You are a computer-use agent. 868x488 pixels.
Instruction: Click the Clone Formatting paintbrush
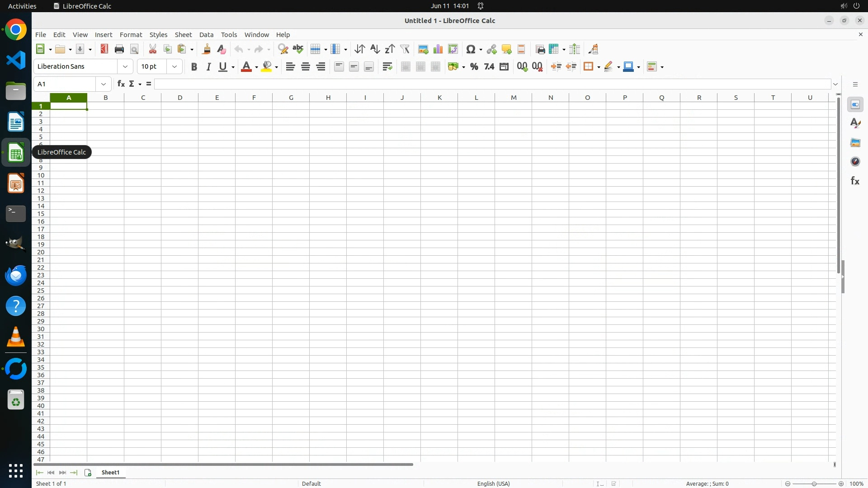pyautogui.click(x=207, y=49)
